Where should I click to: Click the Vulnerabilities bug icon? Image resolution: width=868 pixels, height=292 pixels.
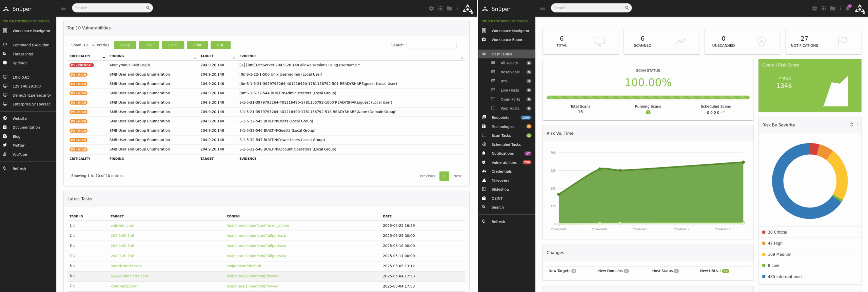pyautogui.click(x=484, y=162)
